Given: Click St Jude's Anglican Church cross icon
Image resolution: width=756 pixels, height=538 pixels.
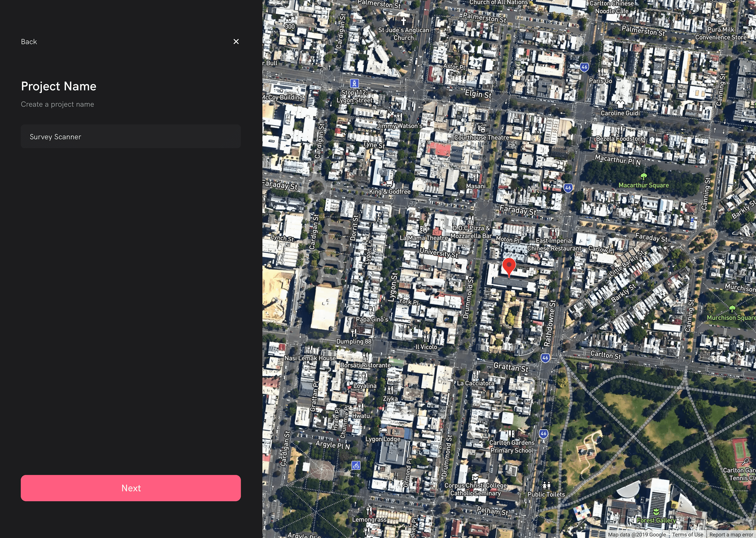Looking at the screenshot, I should (x=404, y=21).
